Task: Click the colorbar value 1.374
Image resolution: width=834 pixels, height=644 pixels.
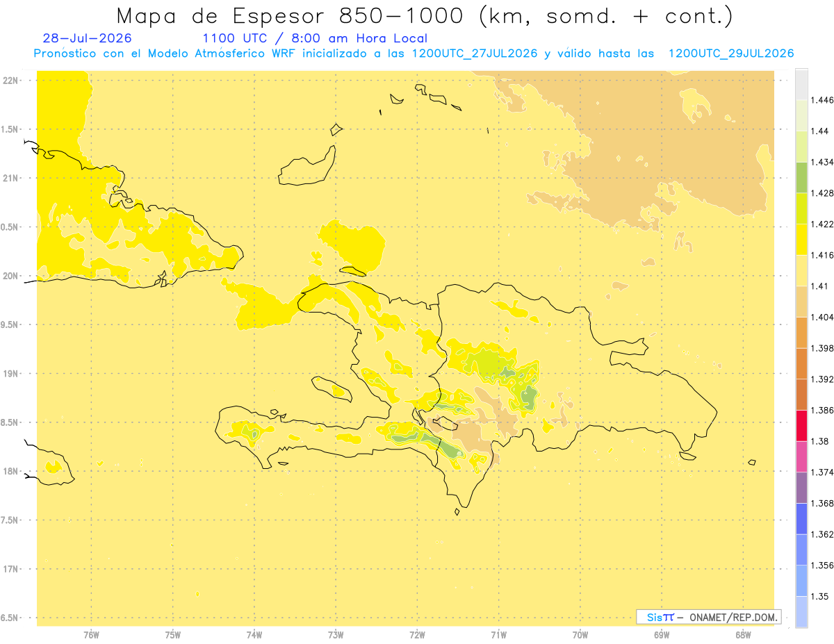Action: pos(821,472)
